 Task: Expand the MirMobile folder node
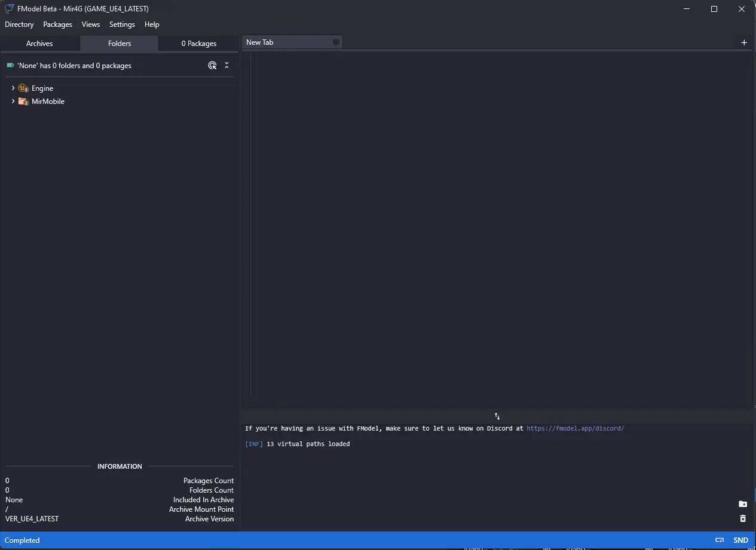click(x=13, y=101)
